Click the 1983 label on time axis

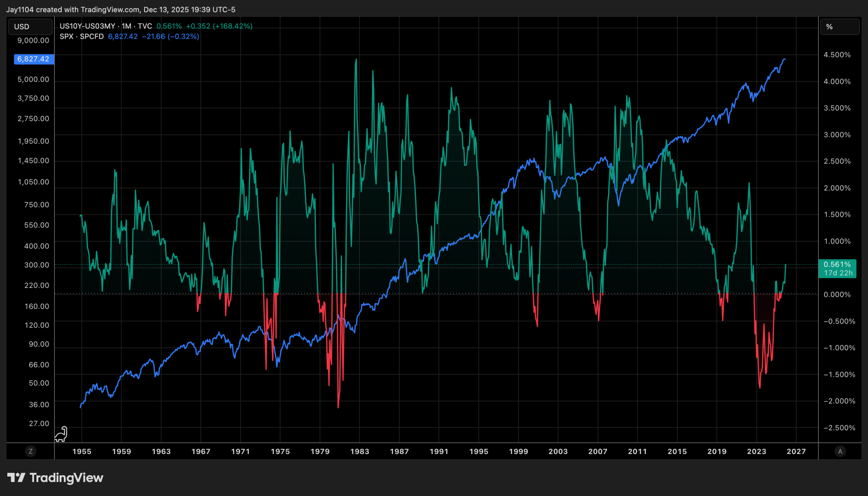tap(359, 451)
